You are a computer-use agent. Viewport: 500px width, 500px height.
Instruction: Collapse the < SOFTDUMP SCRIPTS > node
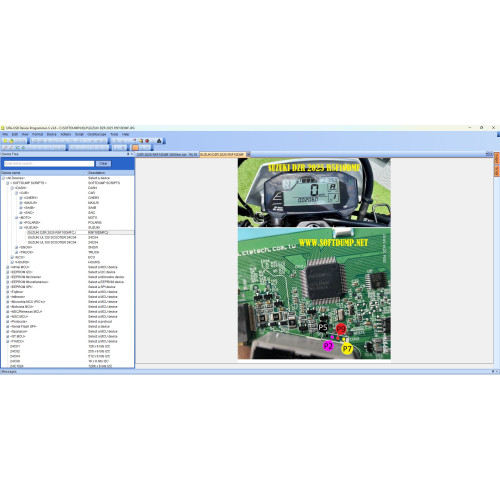[x=8, y=183]
